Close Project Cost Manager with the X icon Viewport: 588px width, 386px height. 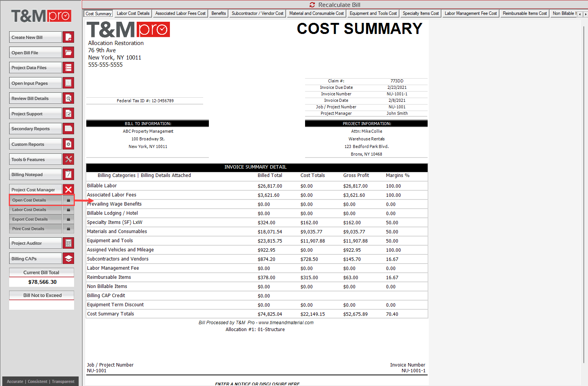(68, 190)
